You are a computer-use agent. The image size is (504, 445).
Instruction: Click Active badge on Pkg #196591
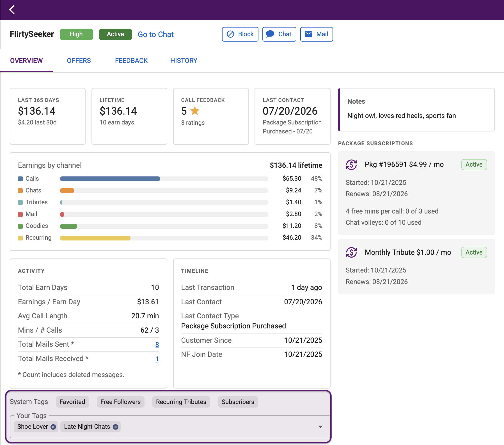click(474, 165)
